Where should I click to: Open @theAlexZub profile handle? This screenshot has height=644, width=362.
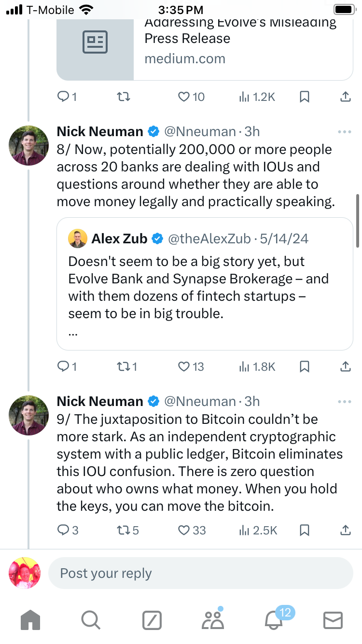[x=209, y=238]
